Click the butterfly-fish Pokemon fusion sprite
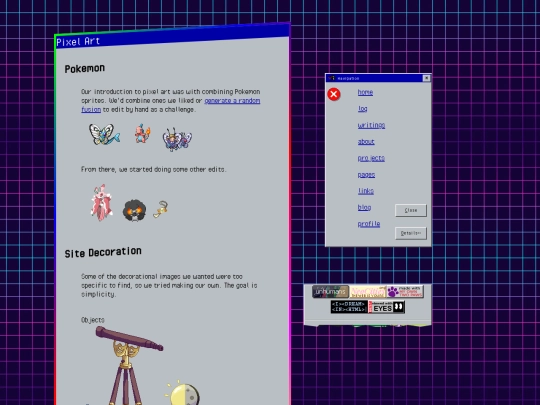This screenshot has width=540, height=405. point(104,134)
